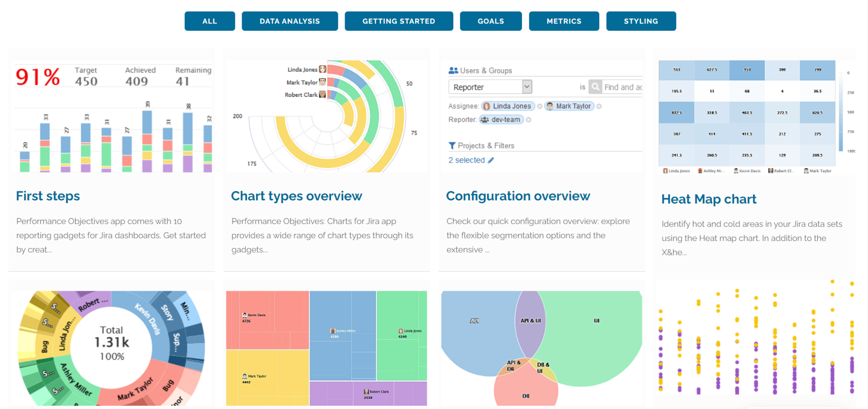Remove dev-team reporter with the x icon
Screen dimensions: 868x409
(x=529, y=120)
